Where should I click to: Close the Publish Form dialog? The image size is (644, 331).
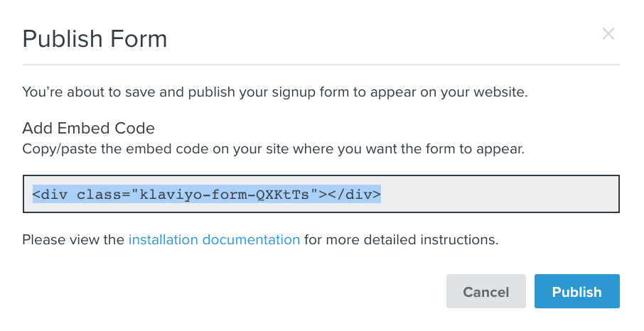coord(608,33)
